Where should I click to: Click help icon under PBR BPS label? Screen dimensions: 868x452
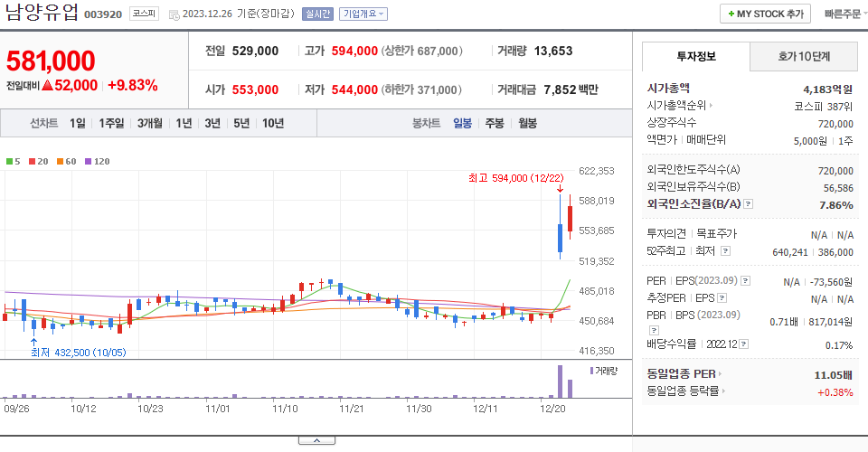click(654, 330)
